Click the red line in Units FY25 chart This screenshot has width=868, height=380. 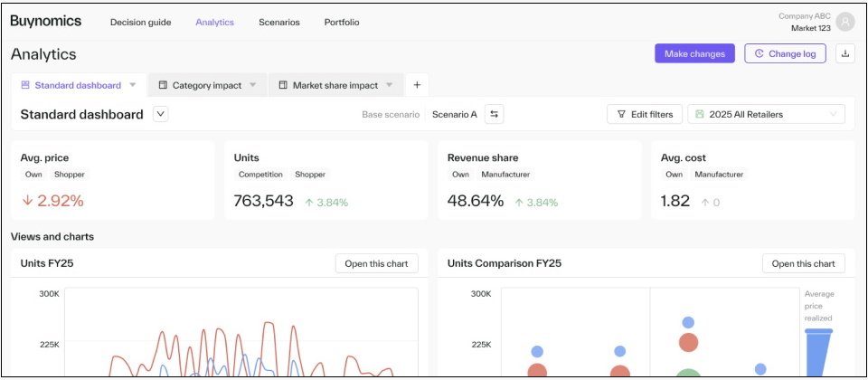(269, 322)
